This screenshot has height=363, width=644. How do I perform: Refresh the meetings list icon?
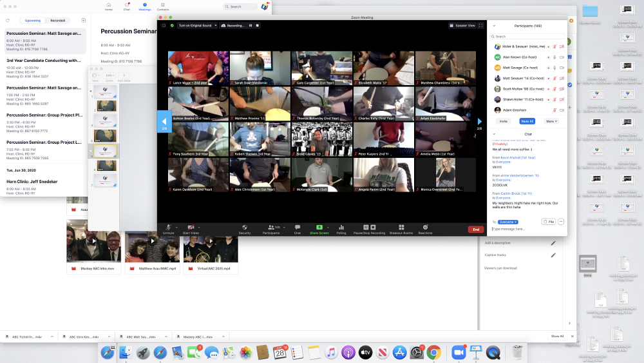point(7,21)
